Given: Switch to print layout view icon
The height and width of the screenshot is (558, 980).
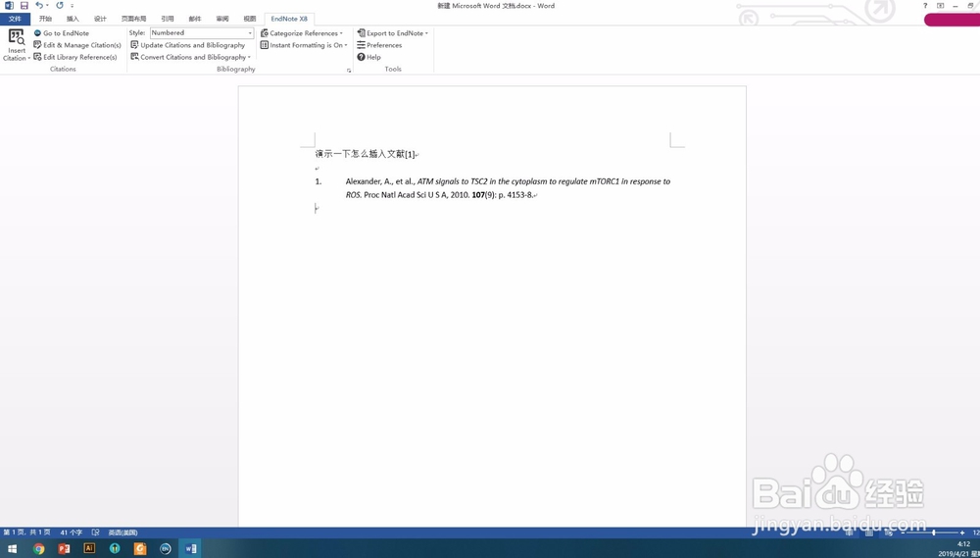Looking at the screenshot, I should pos(868,533).
